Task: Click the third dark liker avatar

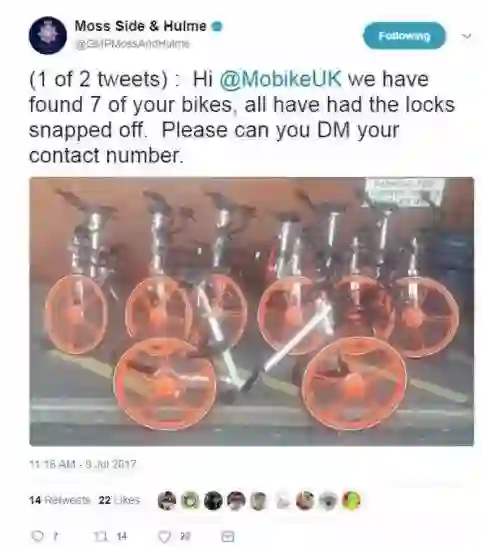Action: click(x=213, y=500)
